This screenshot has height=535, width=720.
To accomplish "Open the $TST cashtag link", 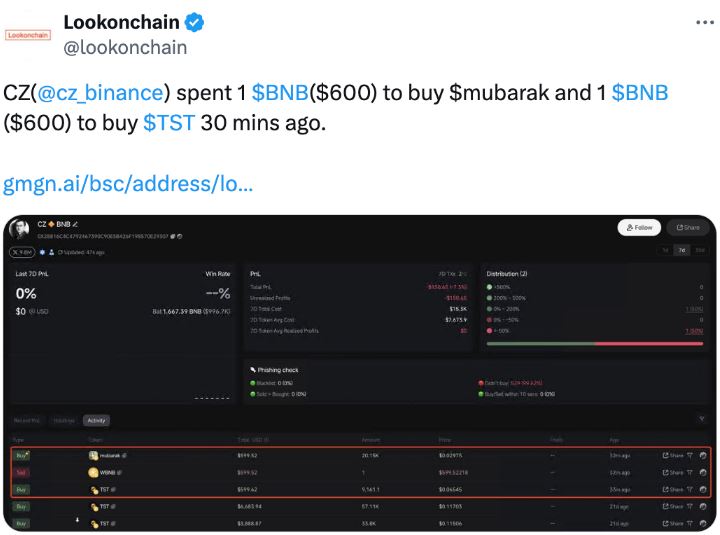I will 169,123.
